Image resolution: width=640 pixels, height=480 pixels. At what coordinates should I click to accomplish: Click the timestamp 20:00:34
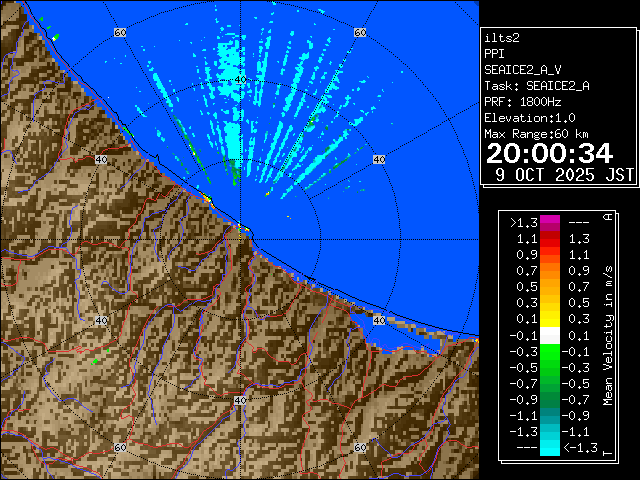(549, 153)
